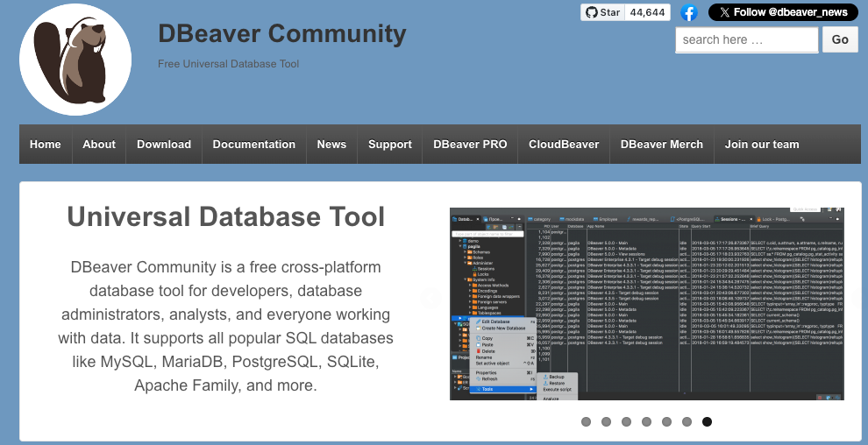Image resolution: width=868 pixels, height=445 pixels.
Task: Open the DBeaver Merch menu item
Action: (661, 145)
